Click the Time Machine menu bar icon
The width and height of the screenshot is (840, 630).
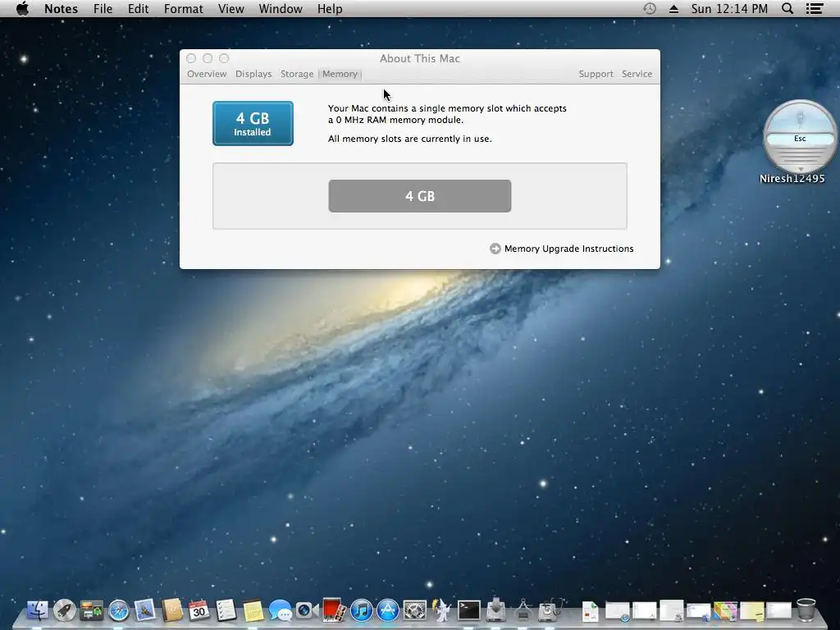pyautogui.click(x=650, y=8)
